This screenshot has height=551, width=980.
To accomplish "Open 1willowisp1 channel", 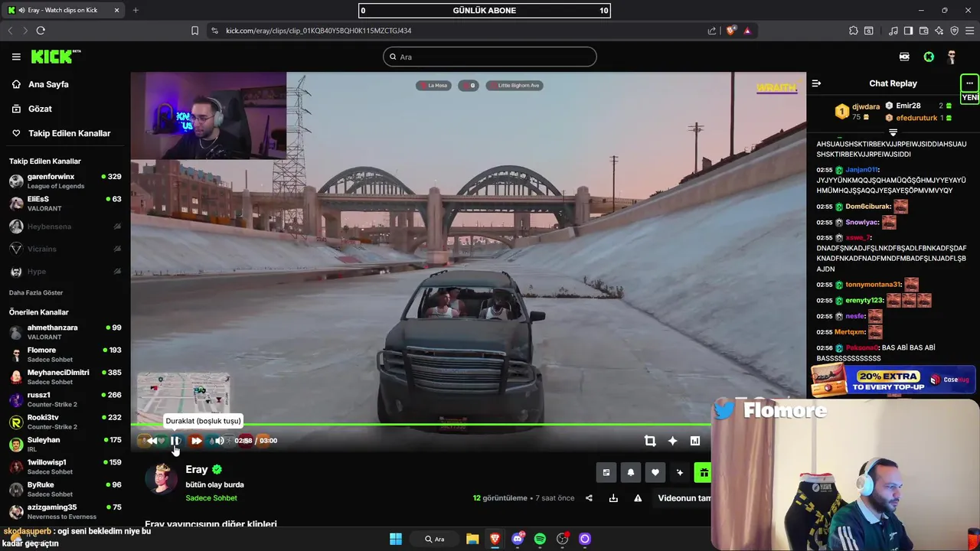I will point(65,467).
